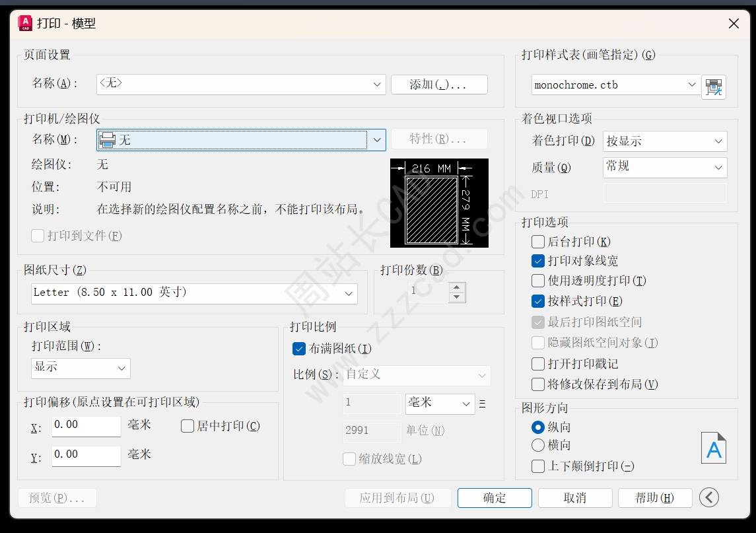
Task: Click the 不可用 location text
Action: pyautogui.click(x=114, y=187)
